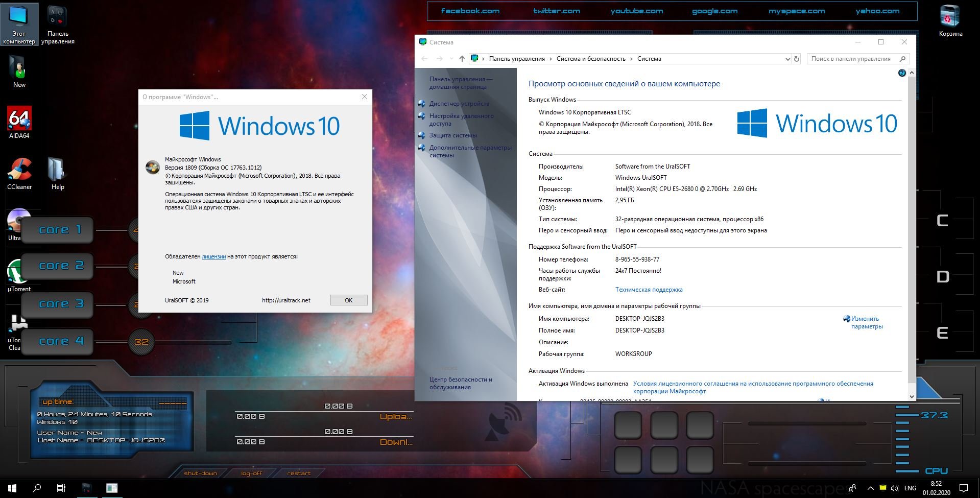Click the Forward arrow in Система window
Screen dimensions: 980x498
click(439, 59)
